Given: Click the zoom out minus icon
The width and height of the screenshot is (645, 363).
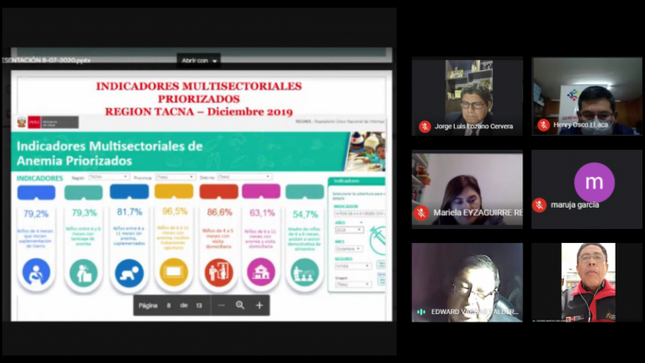Looking at the screenshot, I should pyautogui.click(x=221, y=305).
